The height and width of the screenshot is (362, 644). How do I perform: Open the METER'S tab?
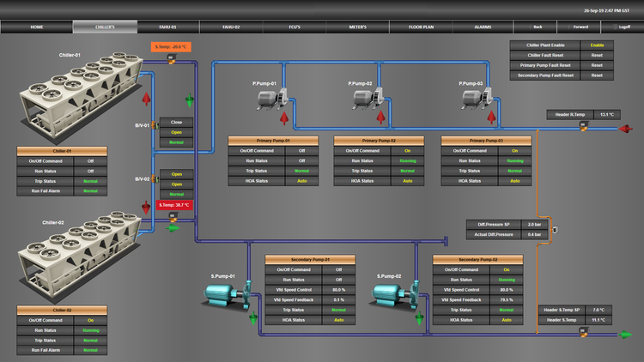(357, 27)
